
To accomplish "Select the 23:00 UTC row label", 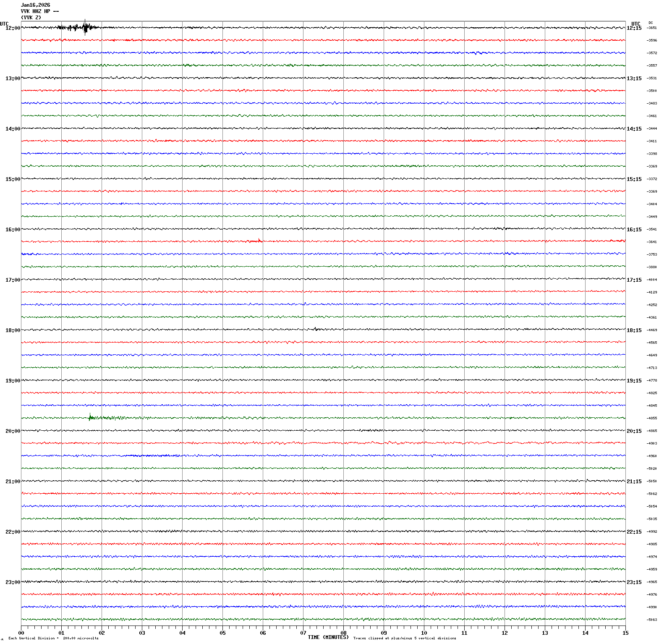I will tap(13, 582).
